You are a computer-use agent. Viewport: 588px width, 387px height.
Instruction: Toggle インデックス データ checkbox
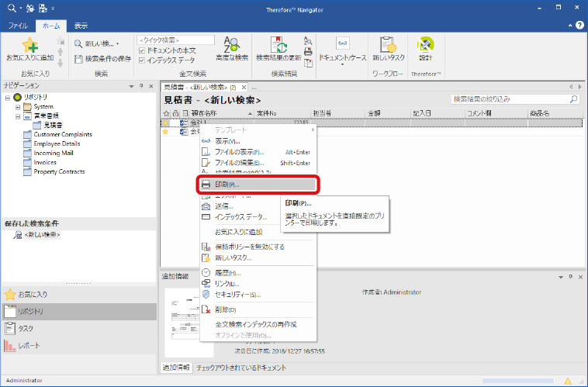[140, 59]
